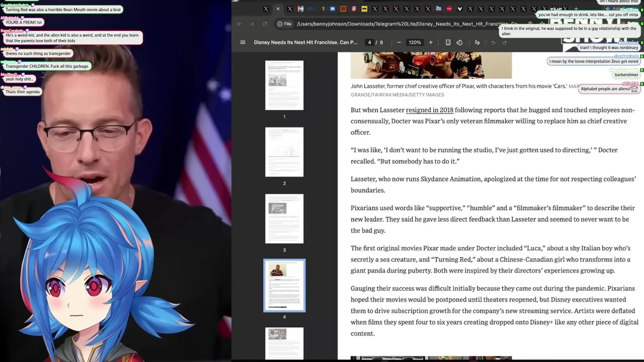Click the PDF title 'Disney Needs Its Next Hit Franchise'
This screenshot has height=362, width=644.
click(306, 42)
